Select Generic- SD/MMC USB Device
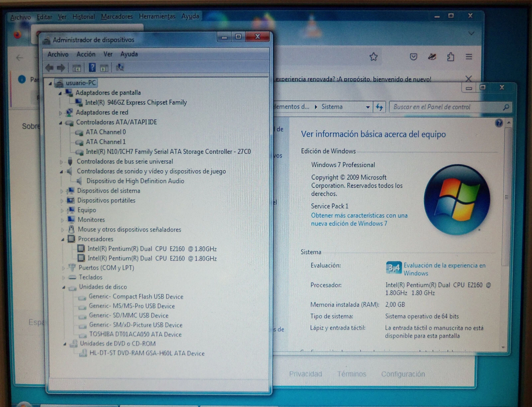 (x=129, y=315)
